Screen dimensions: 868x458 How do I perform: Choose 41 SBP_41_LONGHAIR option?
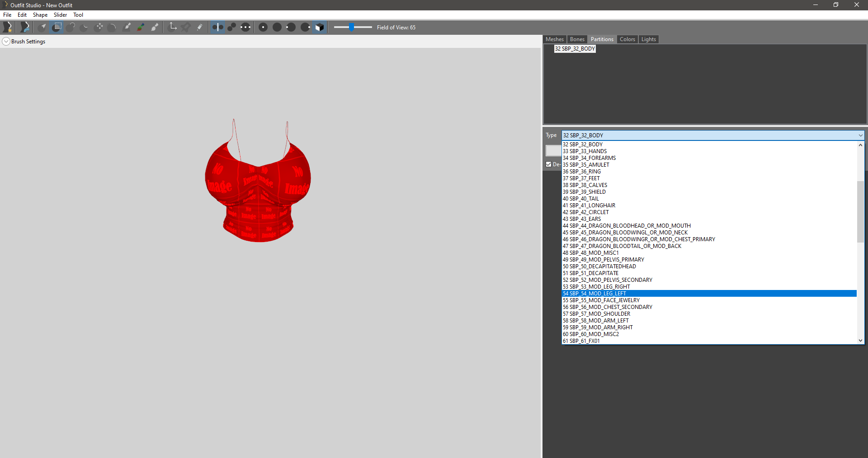709,206
